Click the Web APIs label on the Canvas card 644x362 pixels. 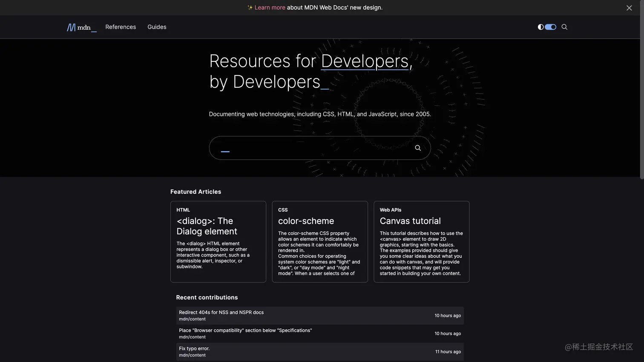coord(390,210)
